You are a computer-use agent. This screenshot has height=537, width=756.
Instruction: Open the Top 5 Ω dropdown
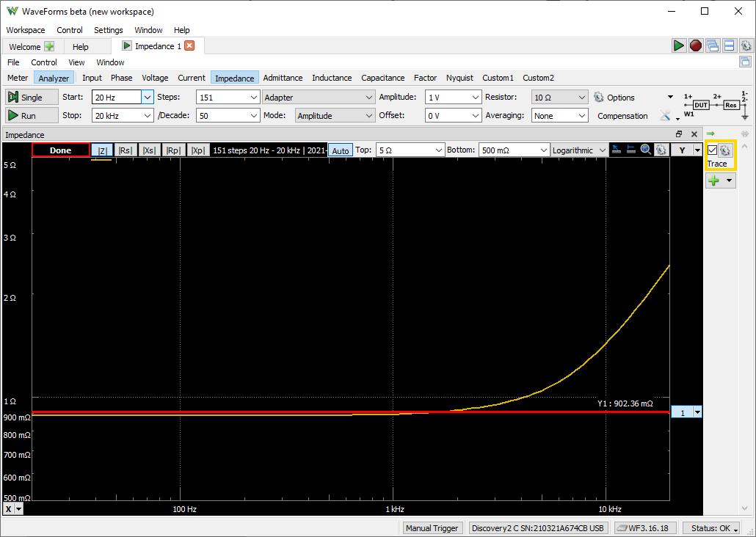tap(438, 150)
